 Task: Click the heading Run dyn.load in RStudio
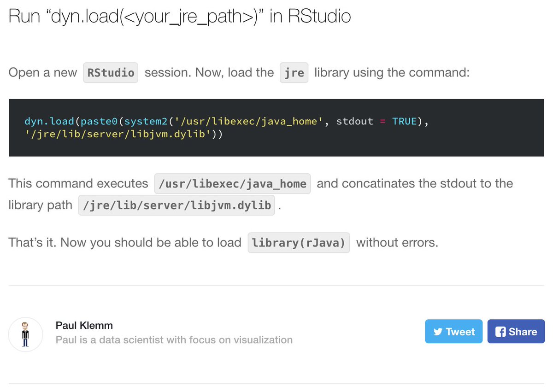[x=180, y=17]
